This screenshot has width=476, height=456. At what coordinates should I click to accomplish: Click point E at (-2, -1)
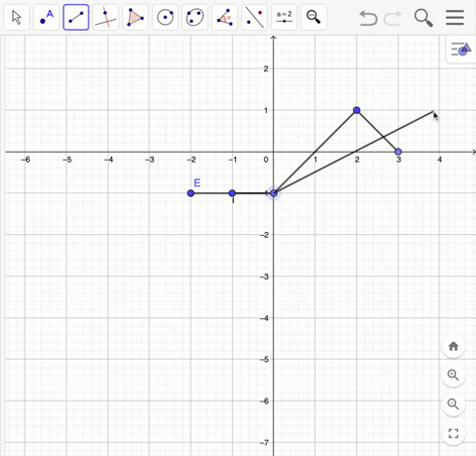point(190,193)
